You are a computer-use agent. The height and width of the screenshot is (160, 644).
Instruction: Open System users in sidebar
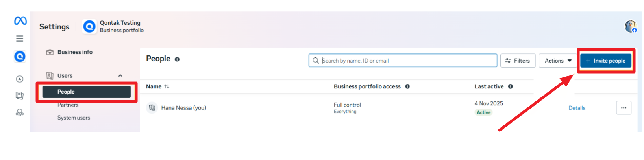74,118
